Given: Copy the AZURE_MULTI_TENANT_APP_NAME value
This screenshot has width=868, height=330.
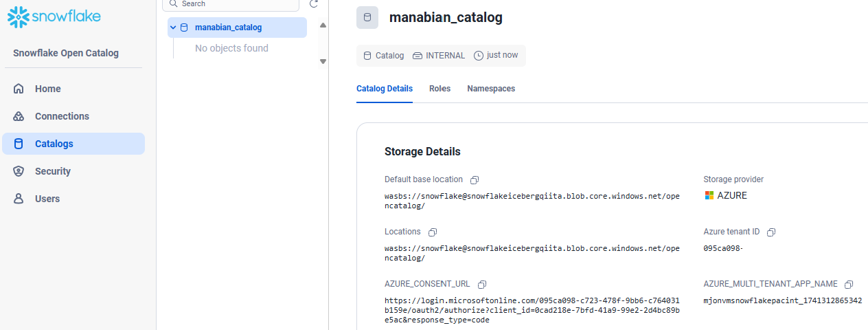Looking at the screenshot, I should pos(849,285).
